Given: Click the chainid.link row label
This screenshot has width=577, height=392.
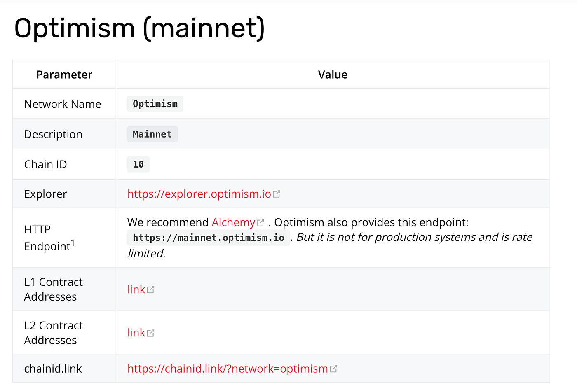Looking at the screenshot, I should point(53,369).
